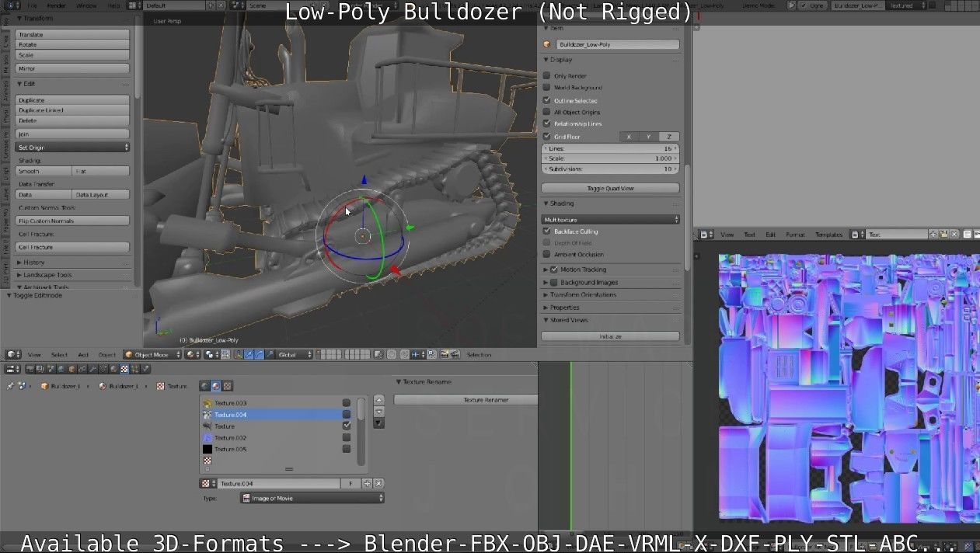Click the texture datablock browse icon
This screenshot has height=553, width=980.
(x=207, y=483)
